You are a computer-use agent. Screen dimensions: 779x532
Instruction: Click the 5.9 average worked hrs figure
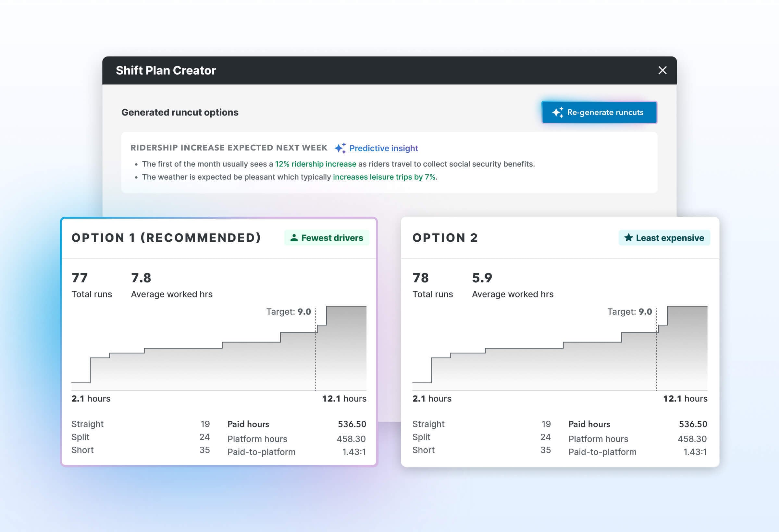pos(482,278)
